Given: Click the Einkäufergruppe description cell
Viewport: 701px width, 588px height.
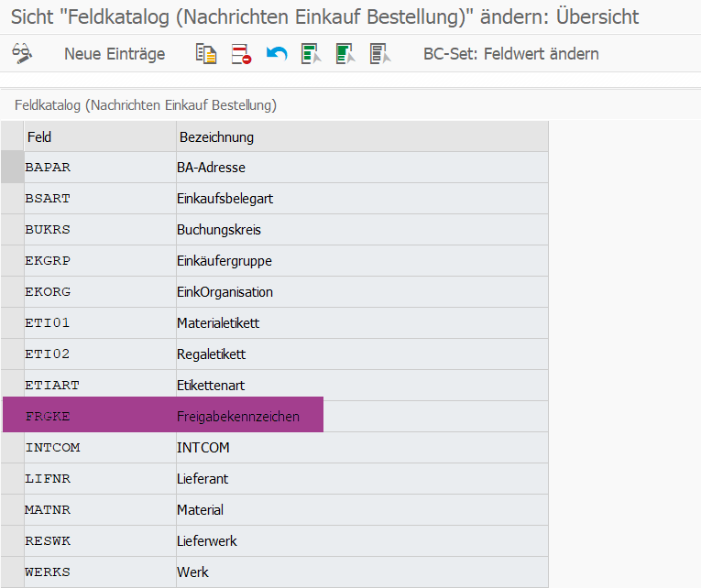Looking at the screenshot, I should [x=362, y=260].
